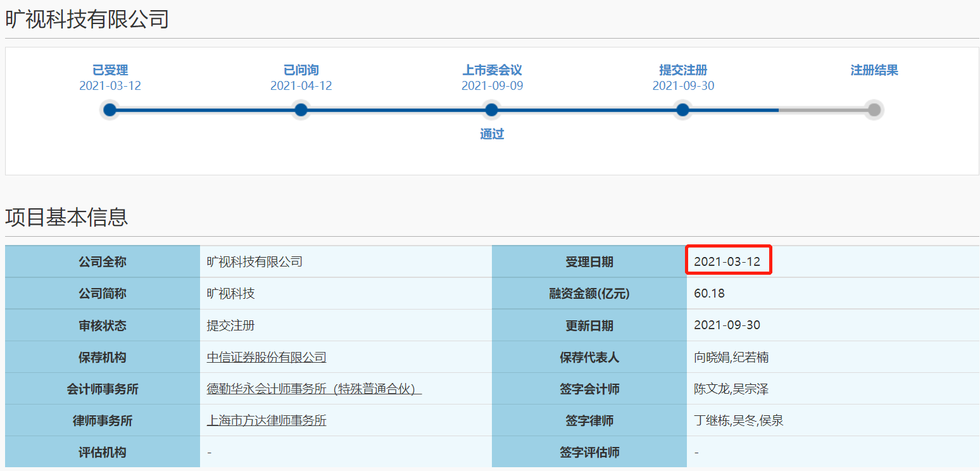Click the 受理日期 value 2021-03-12
This screenshot has height=471, width=980.
coord(727,261)
